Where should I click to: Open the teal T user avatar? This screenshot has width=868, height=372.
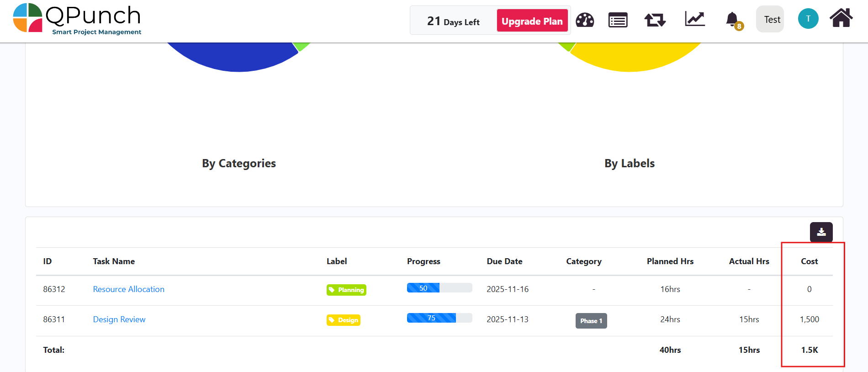click(x=808, y=19)
